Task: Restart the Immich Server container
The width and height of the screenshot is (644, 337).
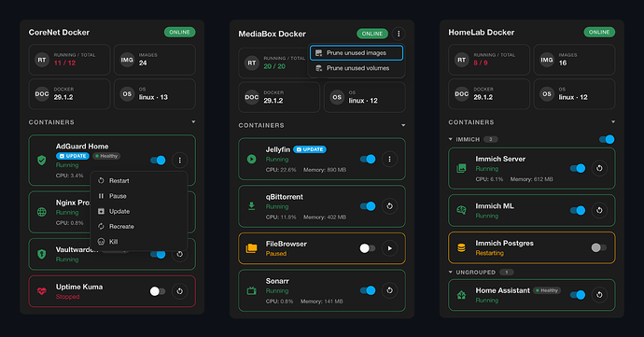Action: (599, 168)
